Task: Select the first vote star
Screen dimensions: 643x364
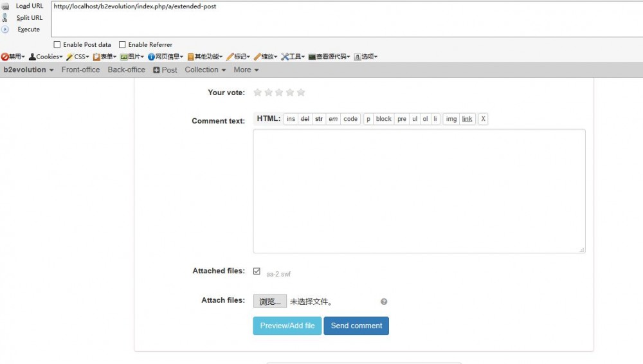Action: coord(258,93)
